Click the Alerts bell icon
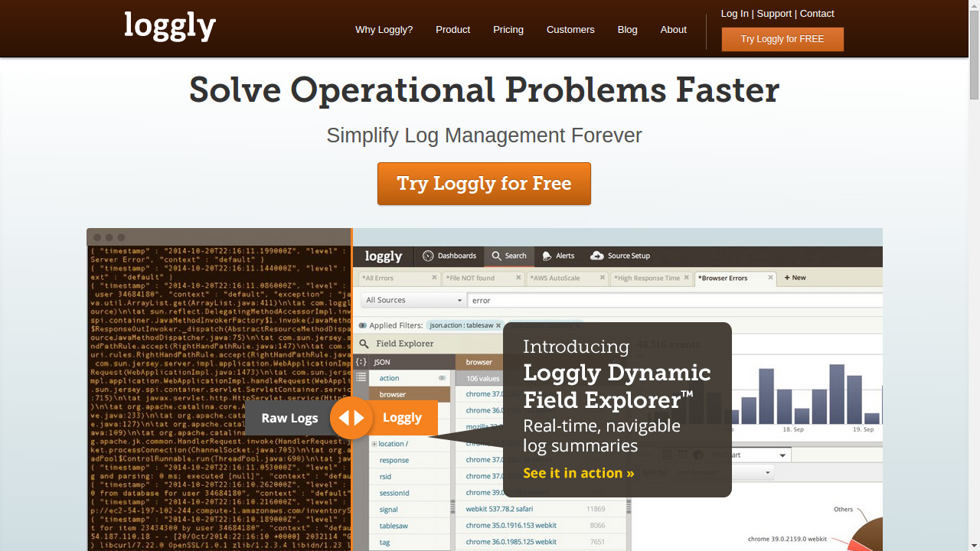The width and height of the screenshot is (980, 551). click(547, 256)
